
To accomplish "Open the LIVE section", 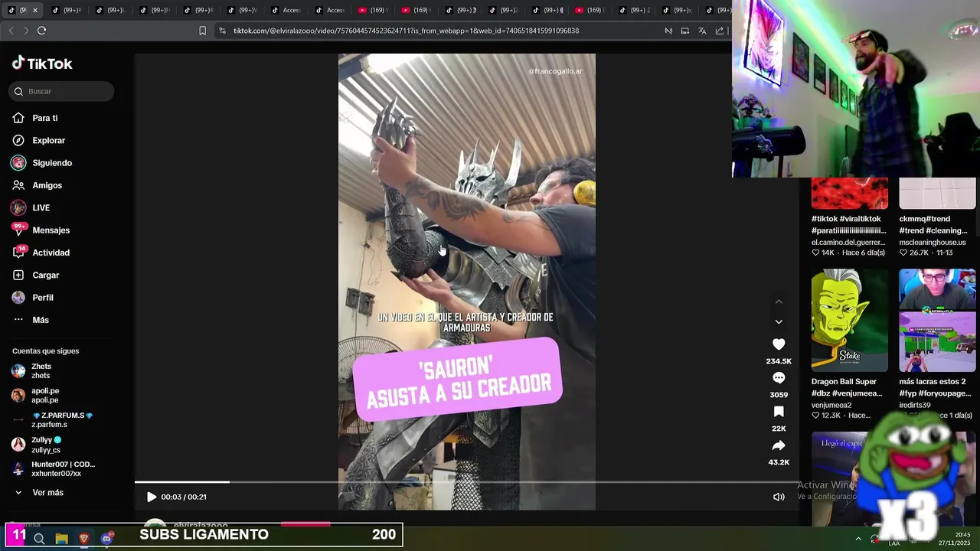I will pos(41,208).
